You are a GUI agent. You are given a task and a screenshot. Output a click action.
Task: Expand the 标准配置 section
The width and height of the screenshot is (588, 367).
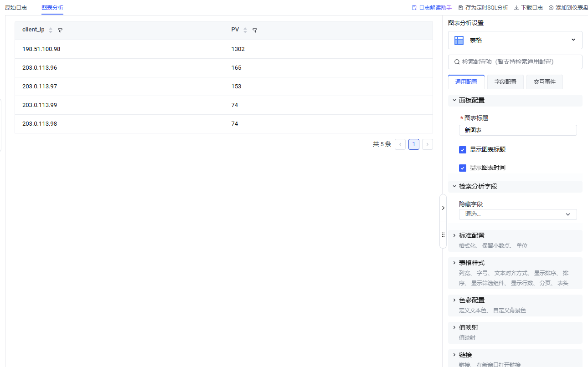coord(472,235)
